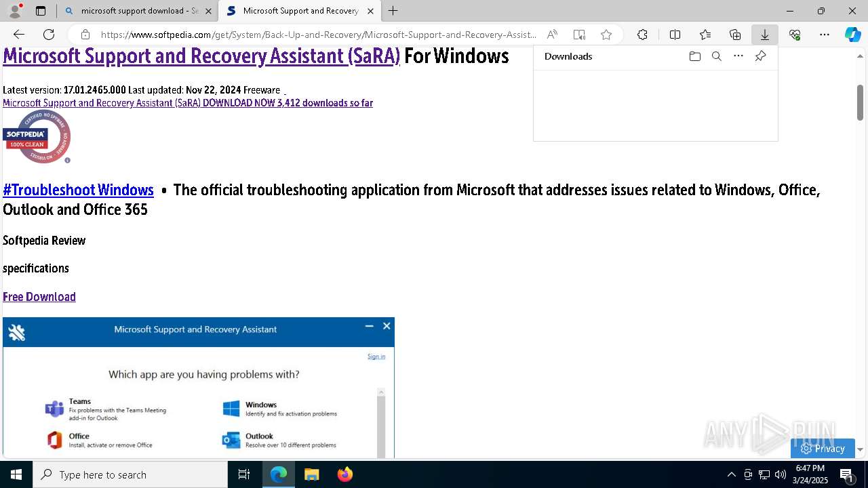Open more options in Downloads panel
The image size is (868, 488).
coord(738,56)
